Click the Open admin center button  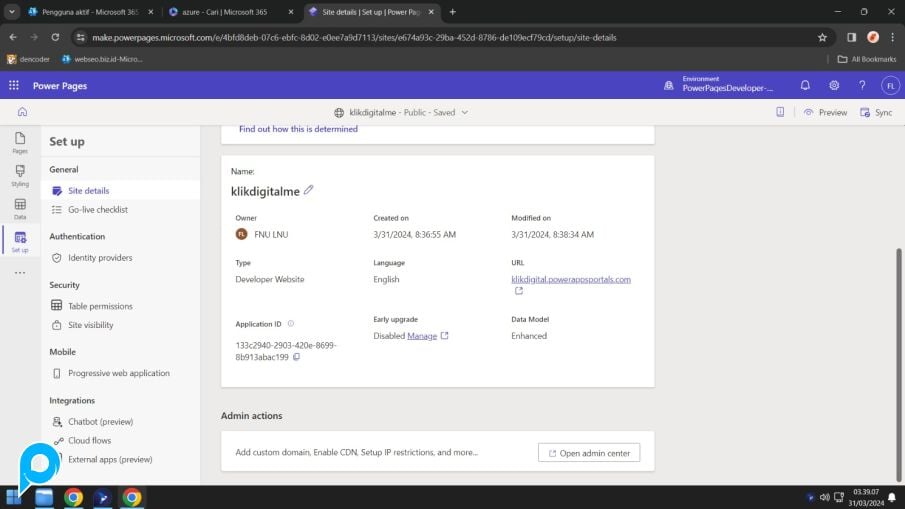click(x=589, y=453)
